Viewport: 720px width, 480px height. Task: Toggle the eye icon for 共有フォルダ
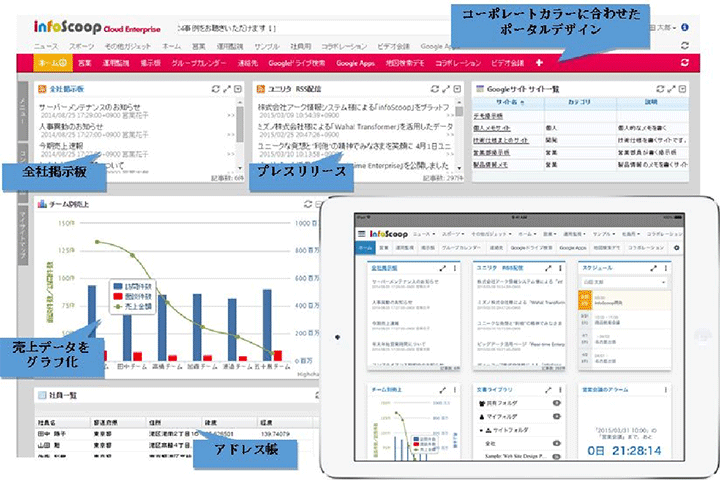tap(557, 403)
